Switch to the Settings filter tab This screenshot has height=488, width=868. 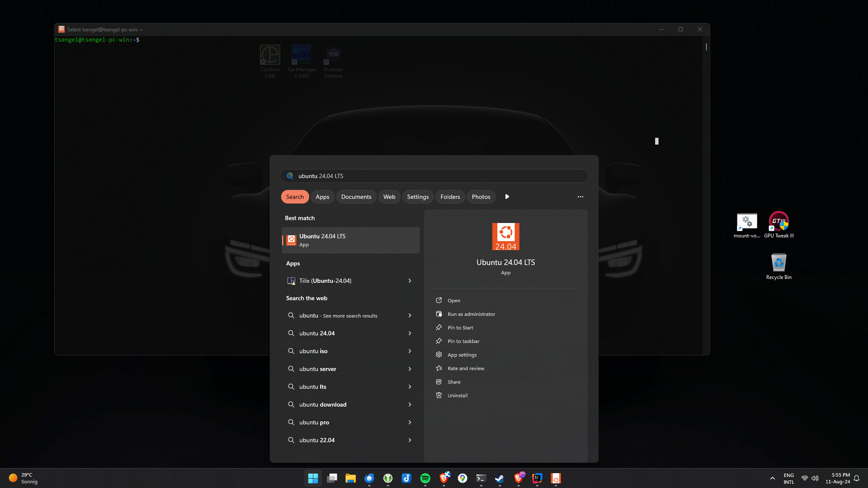(x=418, y=197)
